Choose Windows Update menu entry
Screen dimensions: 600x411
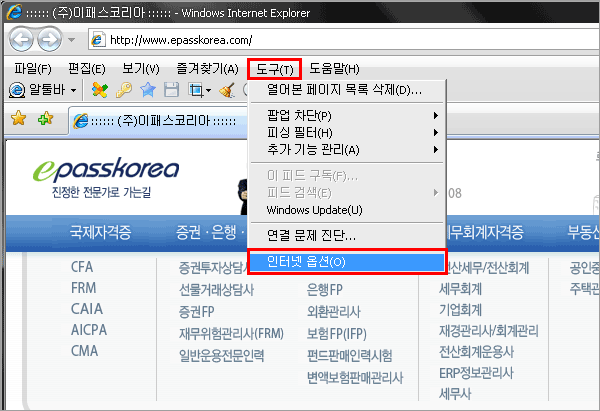[314, 210]
